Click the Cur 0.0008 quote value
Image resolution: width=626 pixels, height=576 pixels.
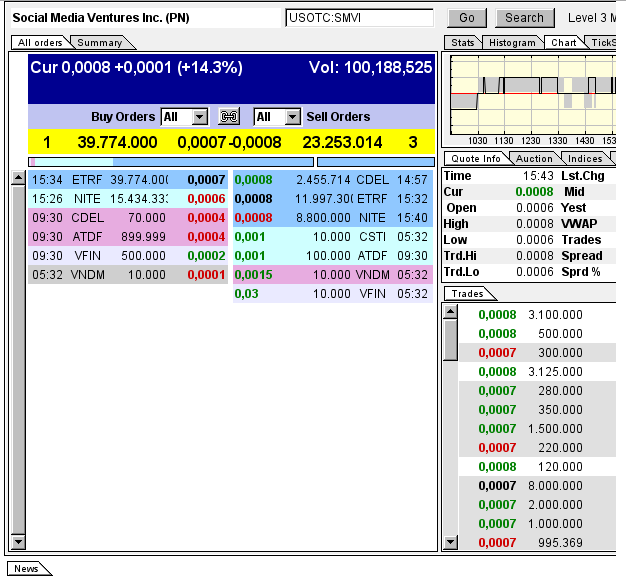coord(534,192)
